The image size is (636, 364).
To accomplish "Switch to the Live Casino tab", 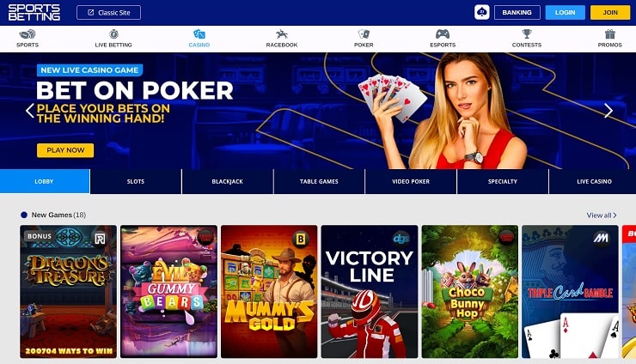I will (594, 182).
